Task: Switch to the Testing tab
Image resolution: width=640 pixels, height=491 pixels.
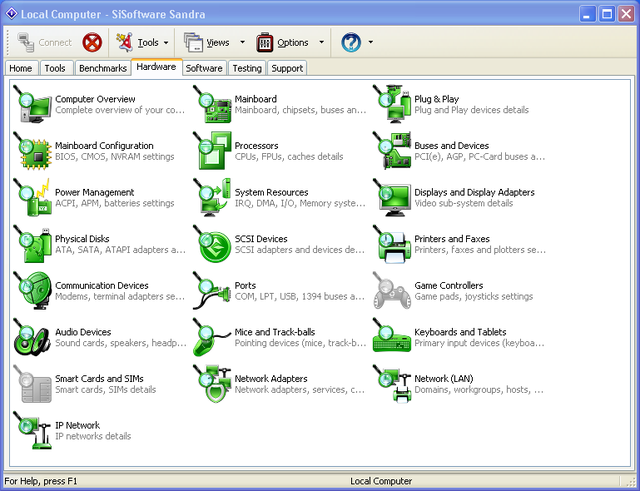Action: coord(247,68)
